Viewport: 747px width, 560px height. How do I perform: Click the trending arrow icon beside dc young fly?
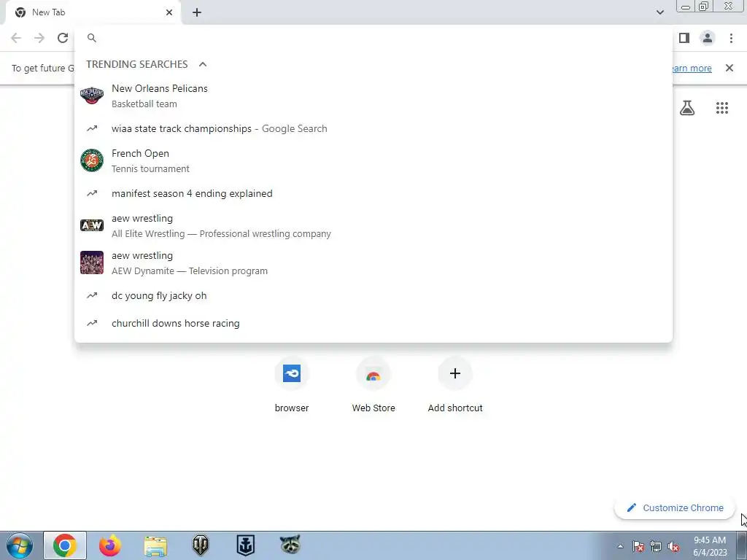pyautogui.click(x=92, y=296)
